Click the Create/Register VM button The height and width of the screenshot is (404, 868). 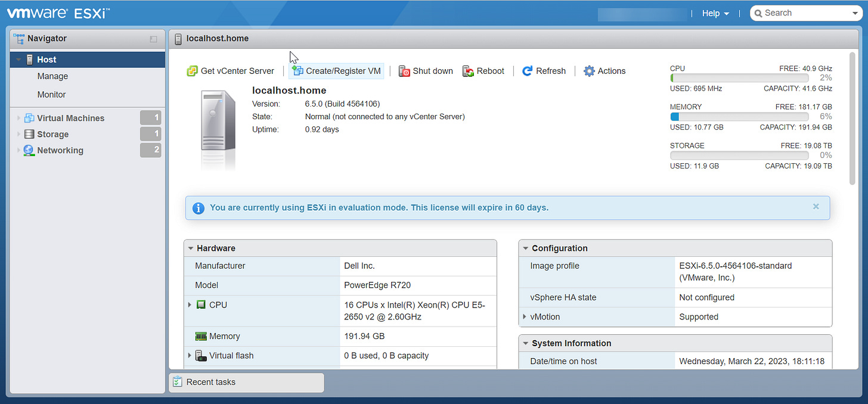click(336, 71)
